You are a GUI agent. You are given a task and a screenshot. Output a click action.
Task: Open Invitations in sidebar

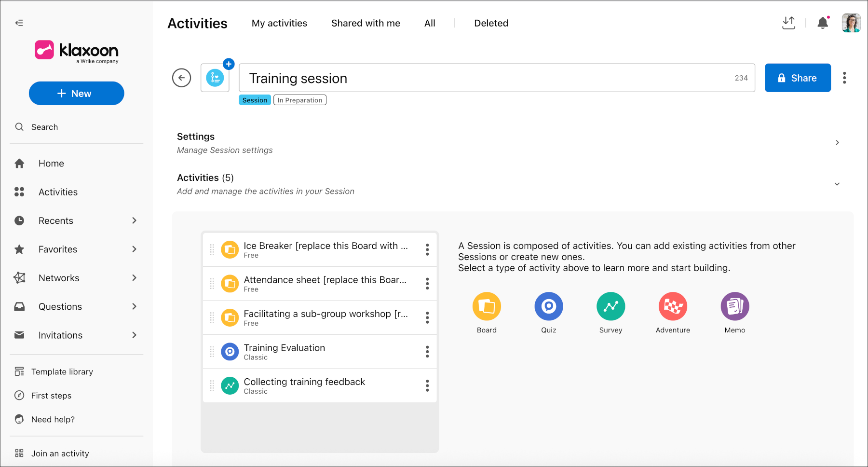pyautogui.click(x=60, y=335)
